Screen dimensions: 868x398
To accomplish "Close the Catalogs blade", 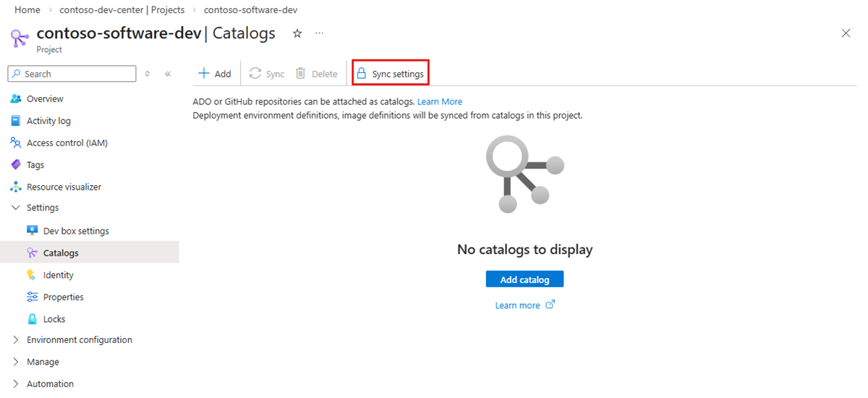I will tap(846, 33).
